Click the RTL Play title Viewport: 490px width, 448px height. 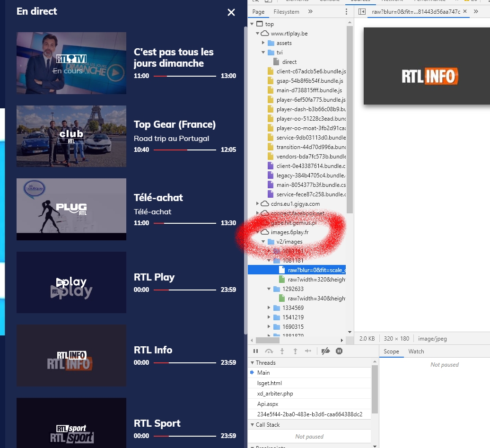(154, 277)
